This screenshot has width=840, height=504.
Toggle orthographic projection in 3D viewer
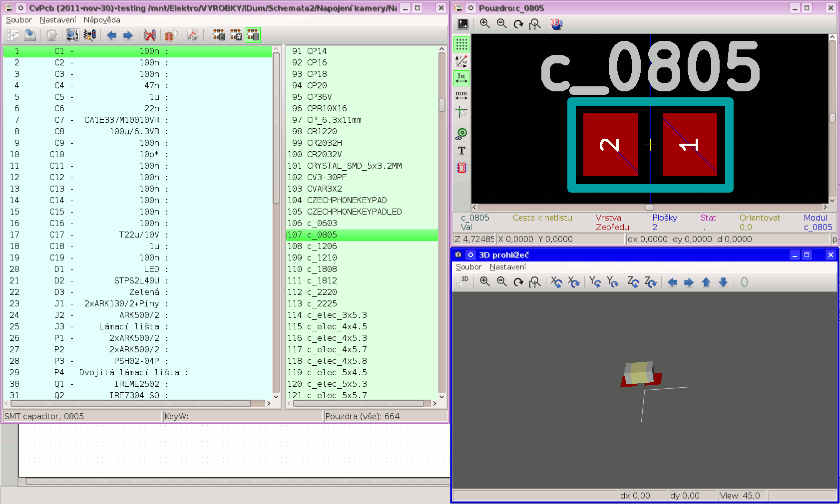tap(744, 282)
